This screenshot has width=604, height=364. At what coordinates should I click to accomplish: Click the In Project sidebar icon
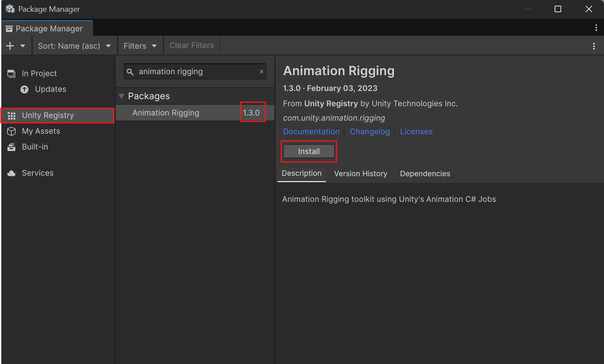[10, 73]
